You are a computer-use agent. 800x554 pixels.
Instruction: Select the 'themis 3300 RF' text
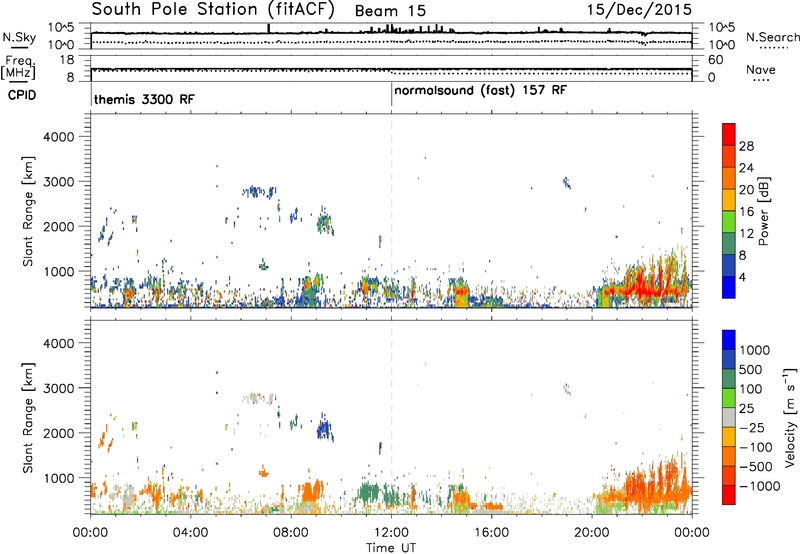(x=144, y=99)
